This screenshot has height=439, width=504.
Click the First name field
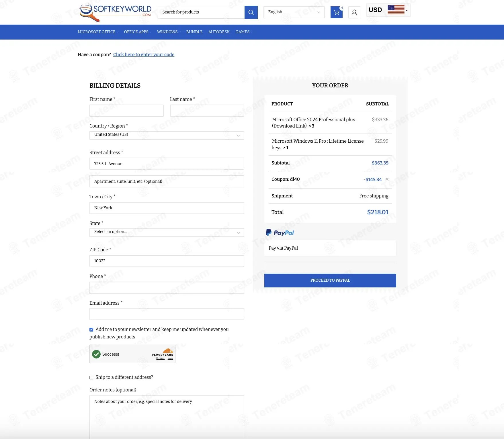126,111
